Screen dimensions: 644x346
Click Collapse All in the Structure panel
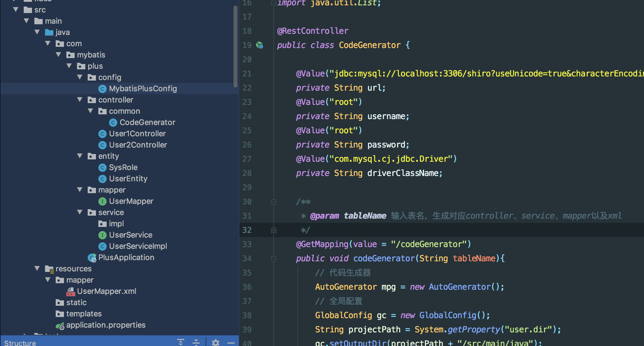196,342
